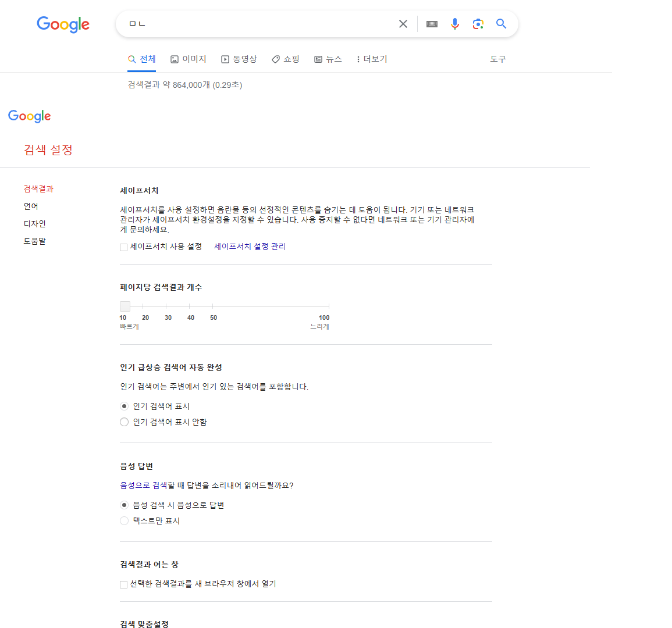672x628 pixels.
Task: Check 선택한 검색결과를 새 브라우저 창에서 열기
Action: (x=123, y=584)
